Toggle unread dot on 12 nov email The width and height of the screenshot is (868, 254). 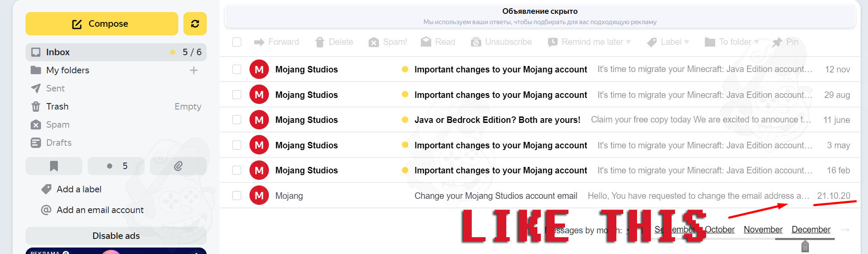pyautogui.click(x=405, y=69)
